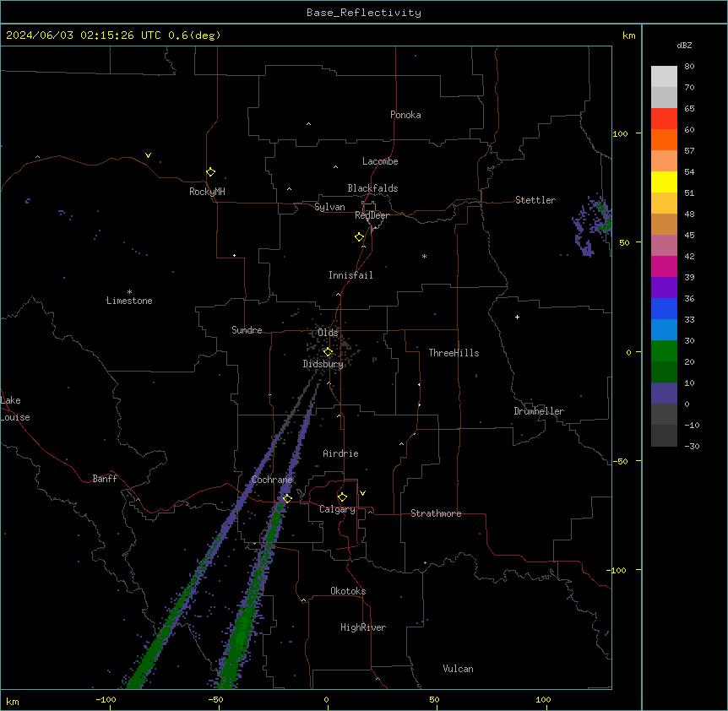Click the dBZ legend heading
The height and width of the screenshot is (711, 728).
click(x=684, y=45)
